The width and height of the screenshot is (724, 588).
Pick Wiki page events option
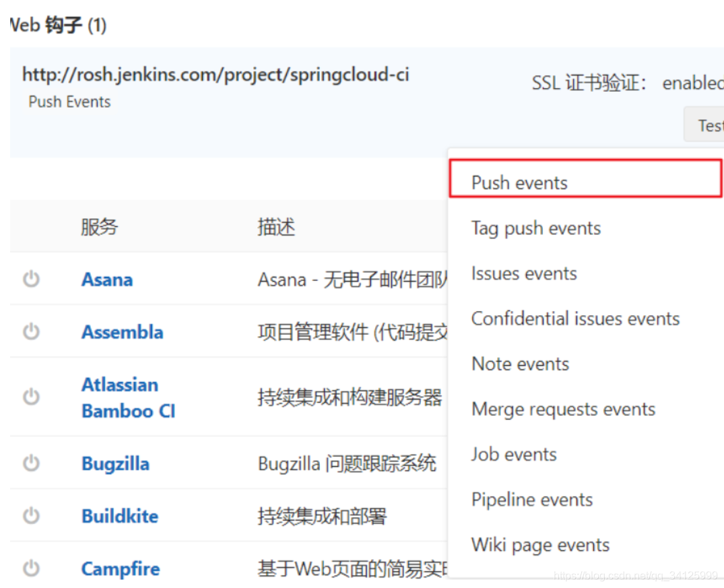[x=540, y=546]
